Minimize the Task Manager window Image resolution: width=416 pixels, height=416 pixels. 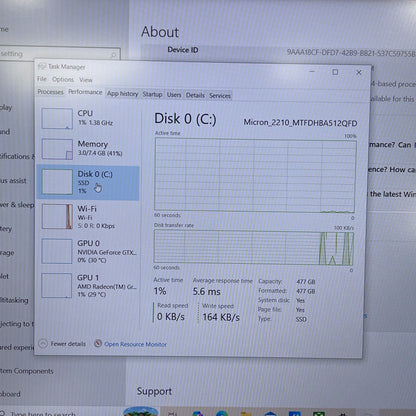click(312, 71)
